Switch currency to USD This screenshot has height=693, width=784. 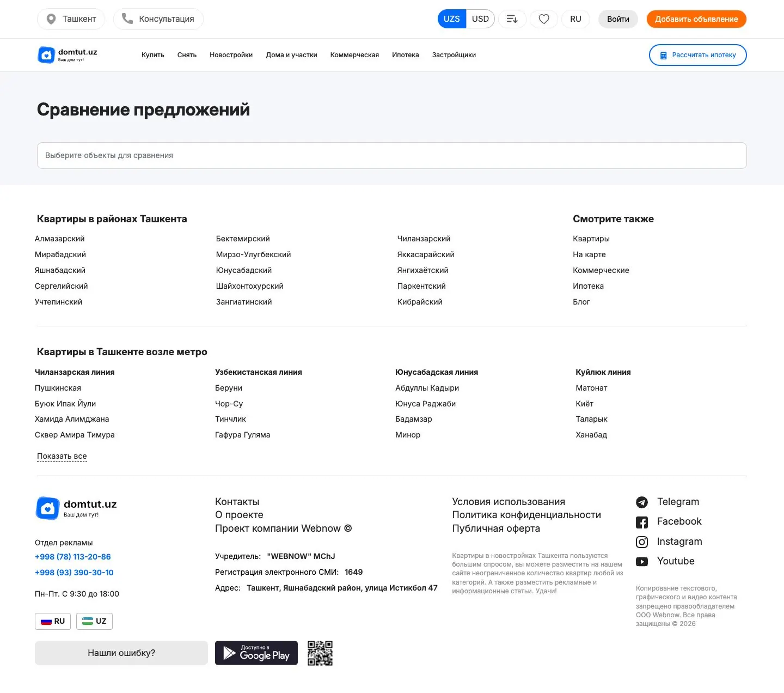(x=480, y=19)
